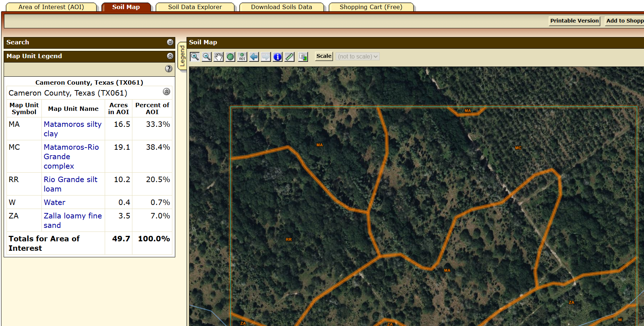Click the W label on the map
This screenshot has height=326, width=644.
tap(620, 320)
